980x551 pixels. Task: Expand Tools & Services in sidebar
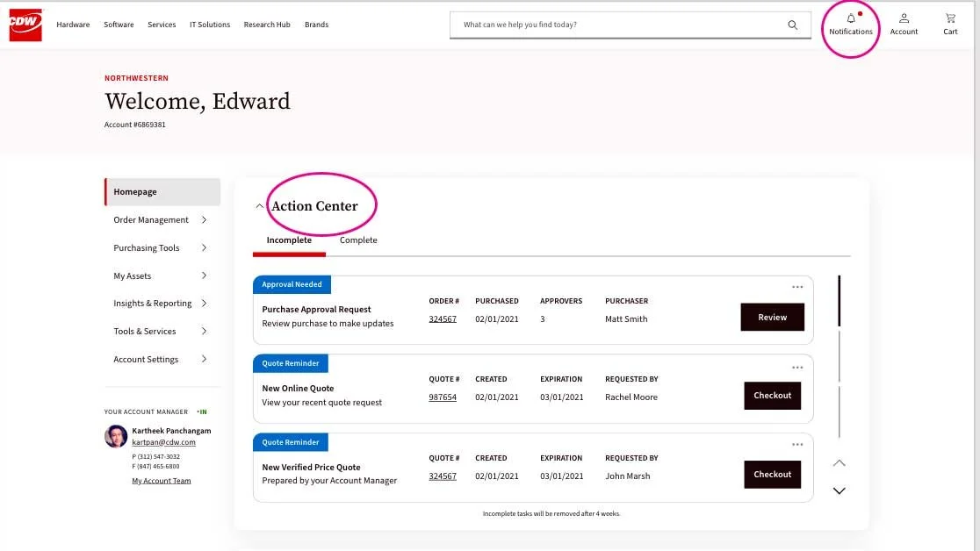(205, 331)
